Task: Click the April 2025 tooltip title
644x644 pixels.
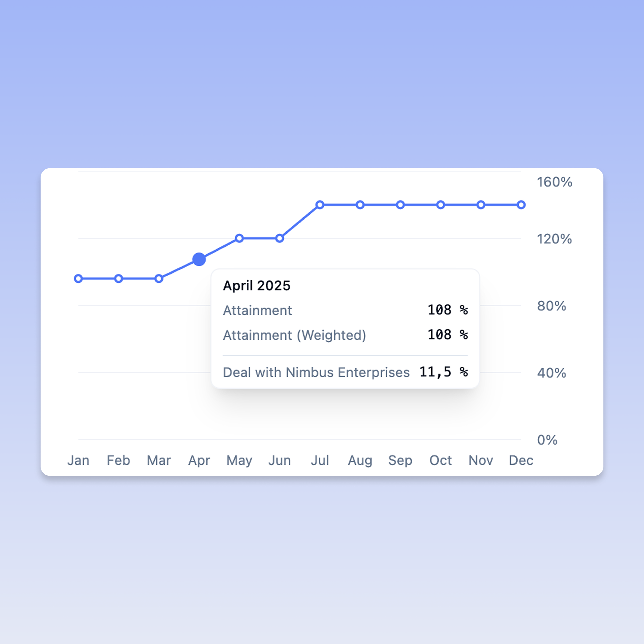Action: [x=257, y=286]
